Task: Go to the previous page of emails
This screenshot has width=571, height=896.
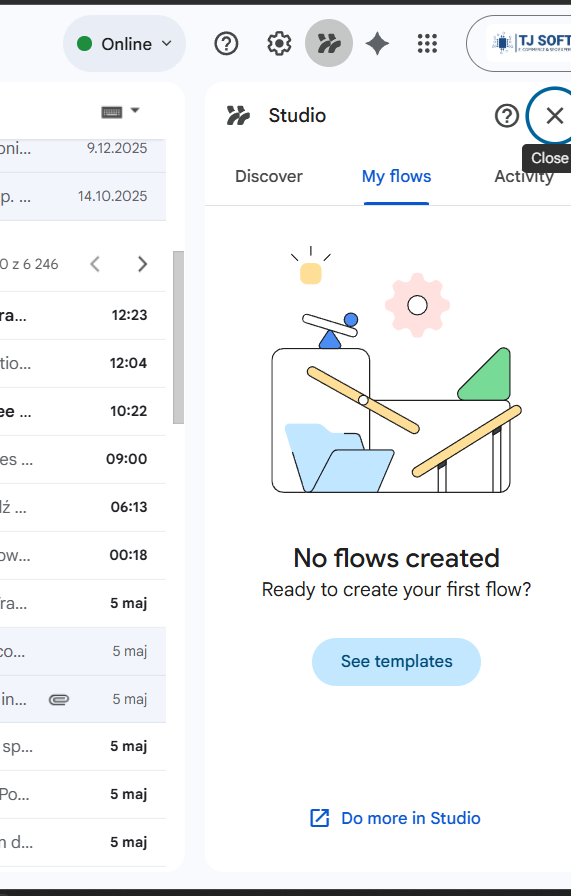Action: click(x=95, y=264)
